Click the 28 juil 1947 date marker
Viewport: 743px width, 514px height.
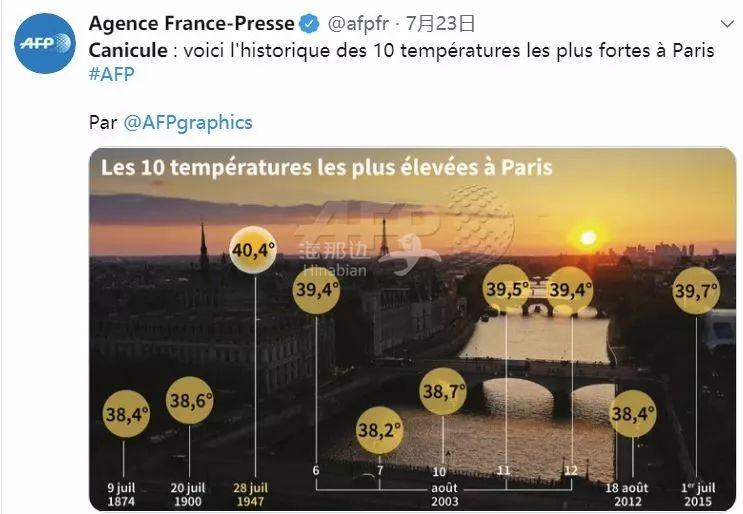[252, 494]
